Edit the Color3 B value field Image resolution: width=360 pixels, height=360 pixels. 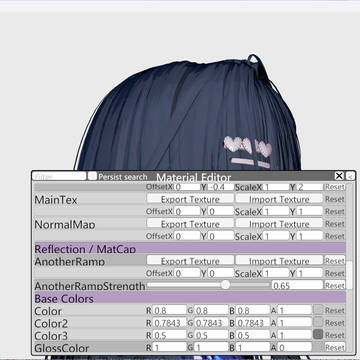(x=253, y=335)
